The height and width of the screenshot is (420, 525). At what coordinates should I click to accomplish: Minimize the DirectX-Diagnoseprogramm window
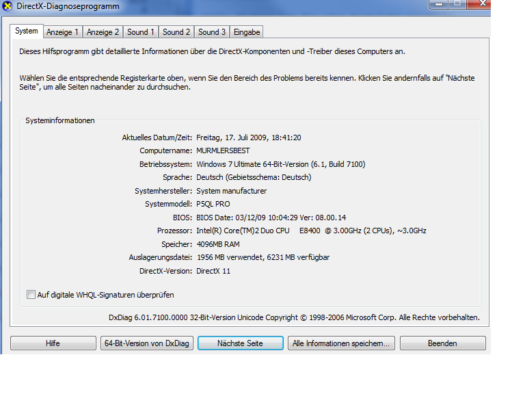439,4
